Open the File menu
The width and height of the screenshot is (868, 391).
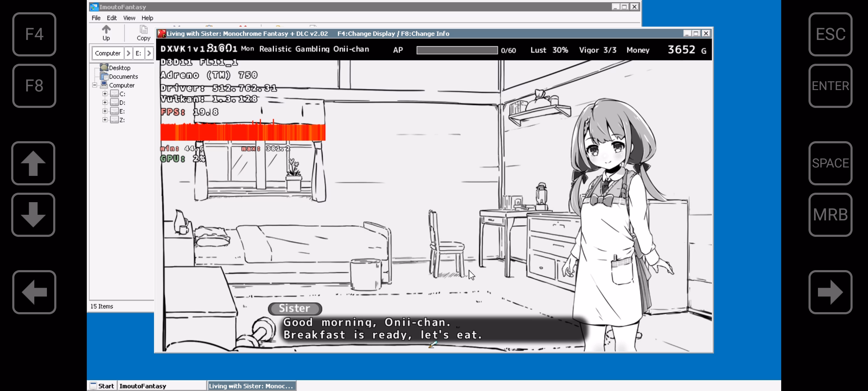tap(96, 18)
